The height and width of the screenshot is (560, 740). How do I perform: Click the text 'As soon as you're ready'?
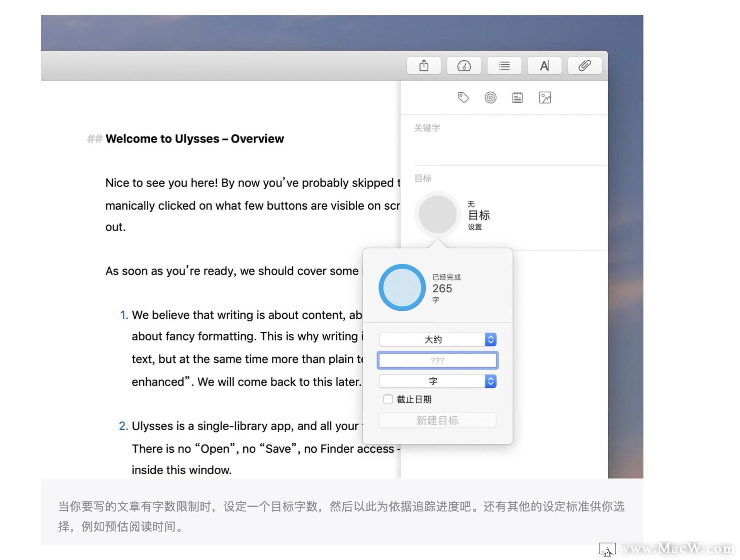pos(232,271)
